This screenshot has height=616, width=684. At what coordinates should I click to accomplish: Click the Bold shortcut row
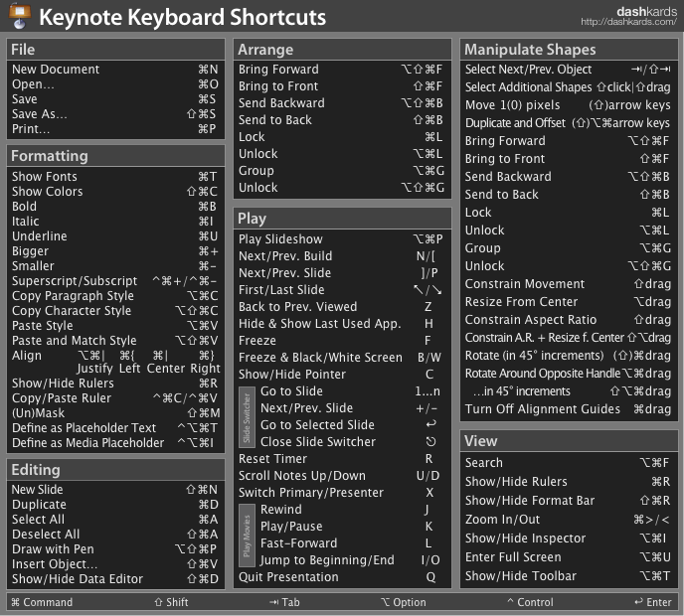[115, 207]
